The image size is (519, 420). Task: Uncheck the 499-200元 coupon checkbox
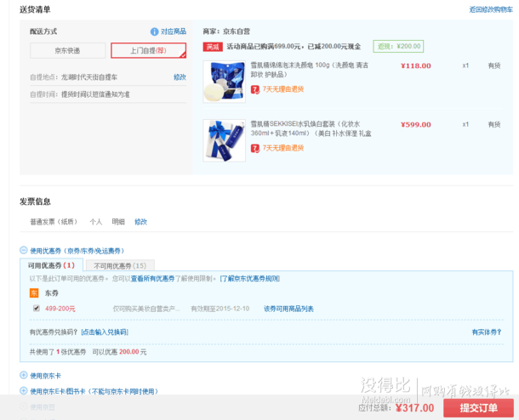click(x=37, y=309)
